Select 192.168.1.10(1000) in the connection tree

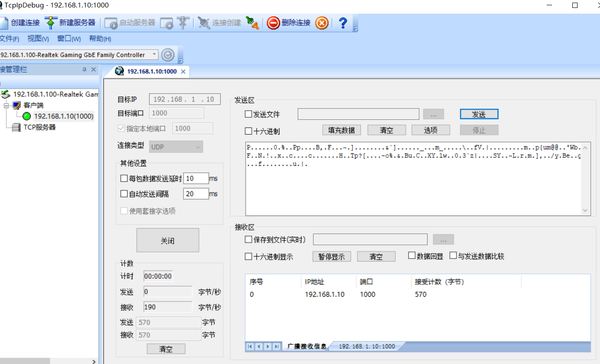[64, 116]
